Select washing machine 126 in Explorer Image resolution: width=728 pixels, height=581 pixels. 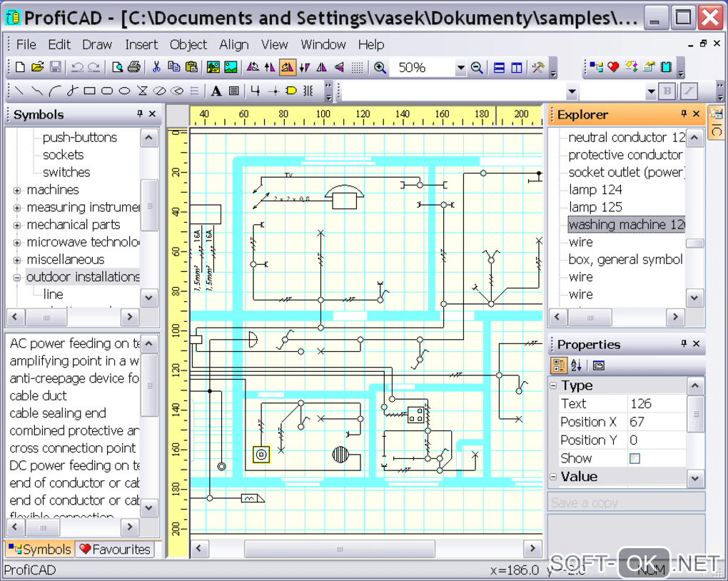[626, 225]
